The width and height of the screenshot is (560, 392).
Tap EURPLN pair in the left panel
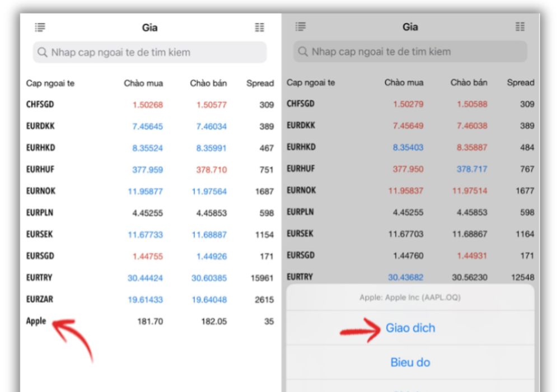pyautogui.click(x=150, y=213)
